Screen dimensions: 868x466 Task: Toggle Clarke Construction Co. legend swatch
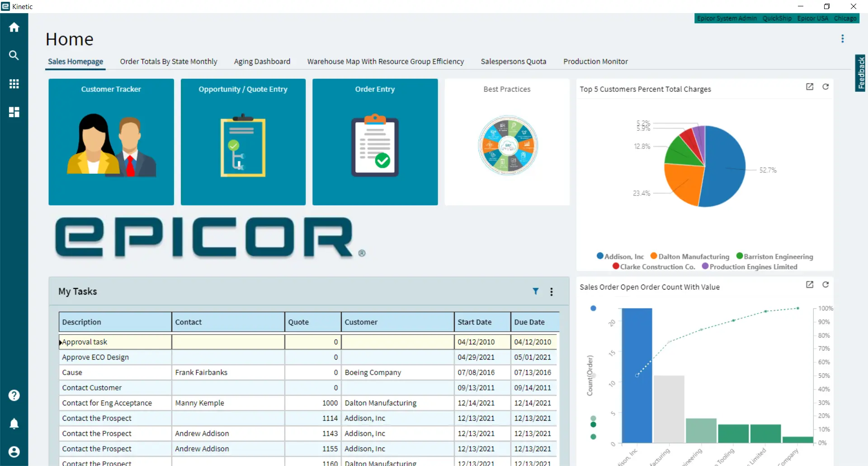tap(616, 266)
